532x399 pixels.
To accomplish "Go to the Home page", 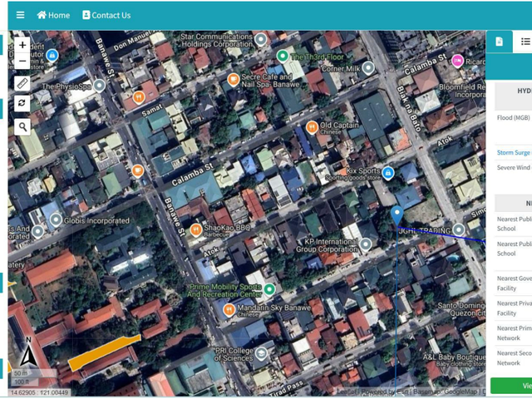I will tap(53, 15).
